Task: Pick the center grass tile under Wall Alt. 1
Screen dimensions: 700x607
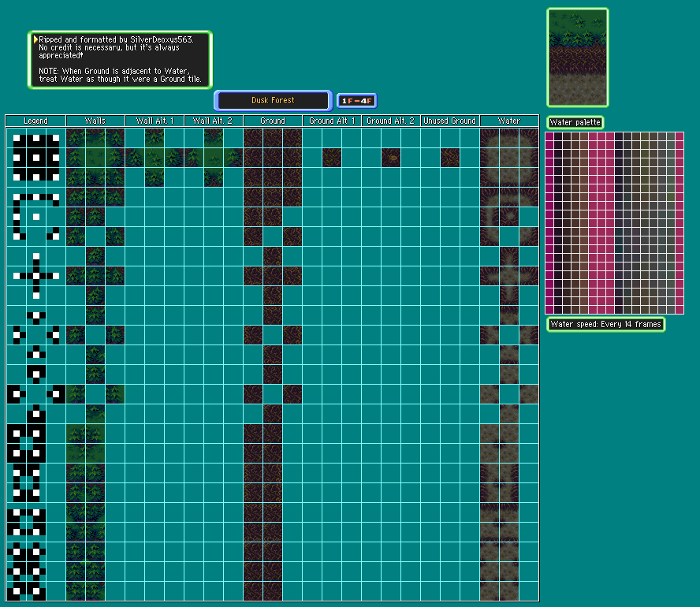Action: click(155, 158)
